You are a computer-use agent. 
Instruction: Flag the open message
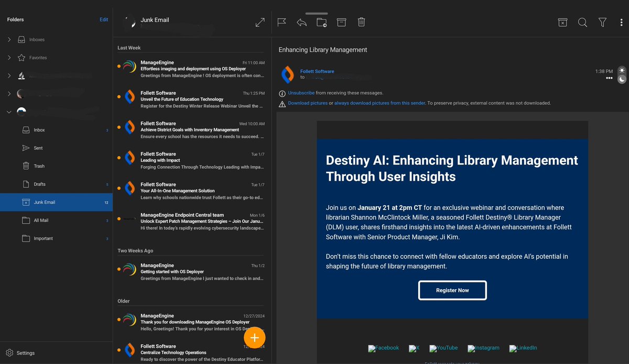281,22
